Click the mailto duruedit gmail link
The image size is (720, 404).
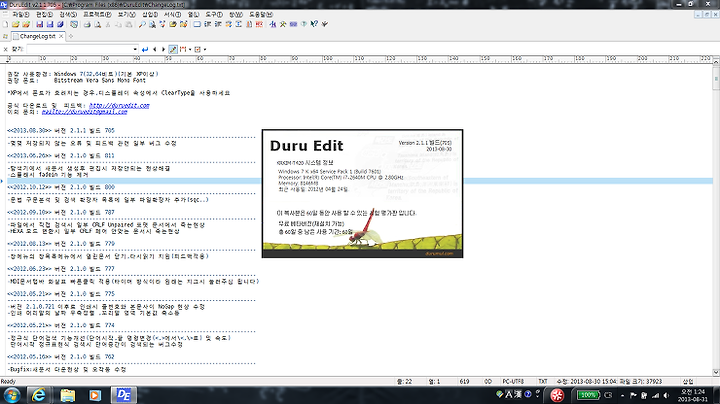pos(84,112)
